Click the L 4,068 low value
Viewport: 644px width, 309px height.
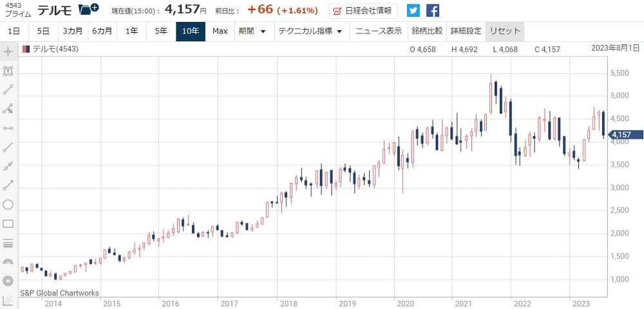[505, 50]
